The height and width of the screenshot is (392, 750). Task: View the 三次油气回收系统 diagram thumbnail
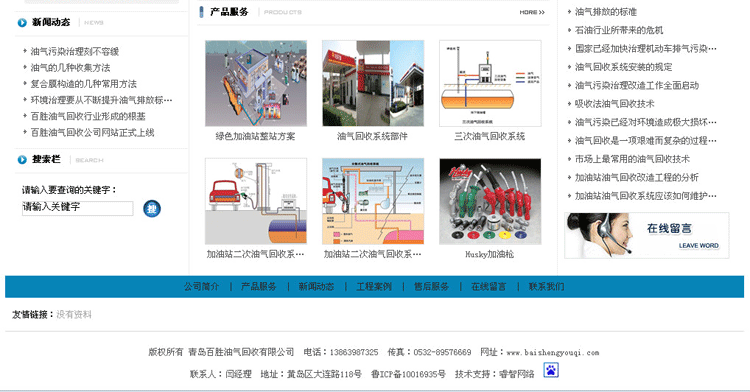(x=490, y=83)
